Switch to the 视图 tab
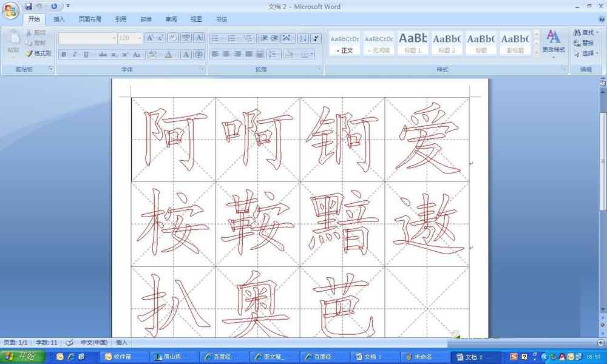 pos(196,19)
